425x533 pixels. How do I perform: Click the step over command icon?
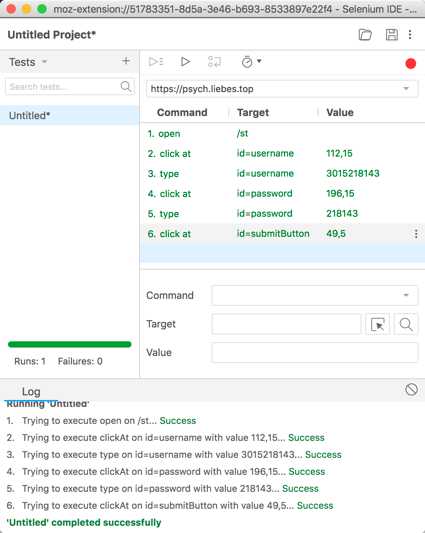pyautogui.click(x=214, y=62)
